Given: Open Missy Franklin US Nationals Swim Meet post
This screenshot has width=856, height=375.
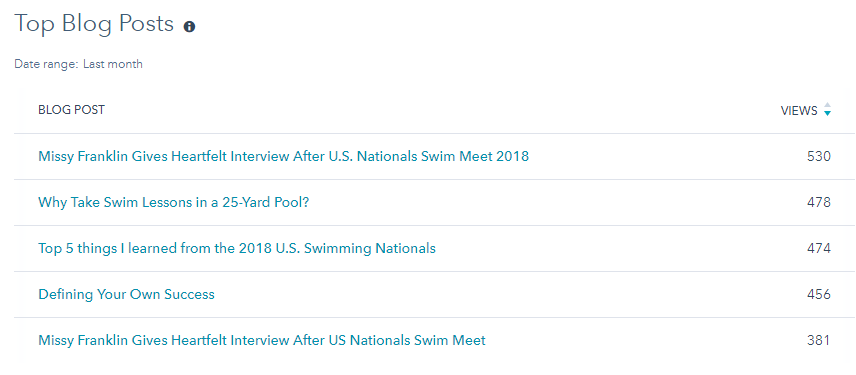Looking at the screenshot, I should (262, 341).
